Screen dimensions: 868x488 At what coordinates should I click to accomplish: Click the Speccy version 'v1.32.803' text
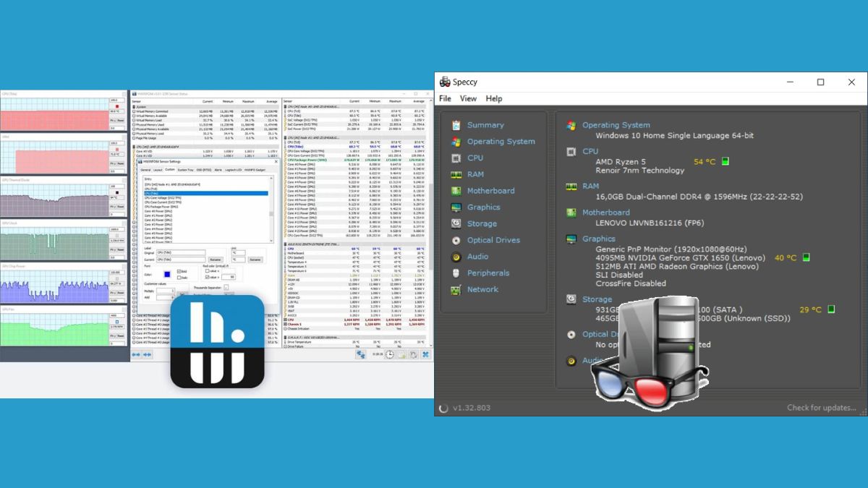point(472,408)
